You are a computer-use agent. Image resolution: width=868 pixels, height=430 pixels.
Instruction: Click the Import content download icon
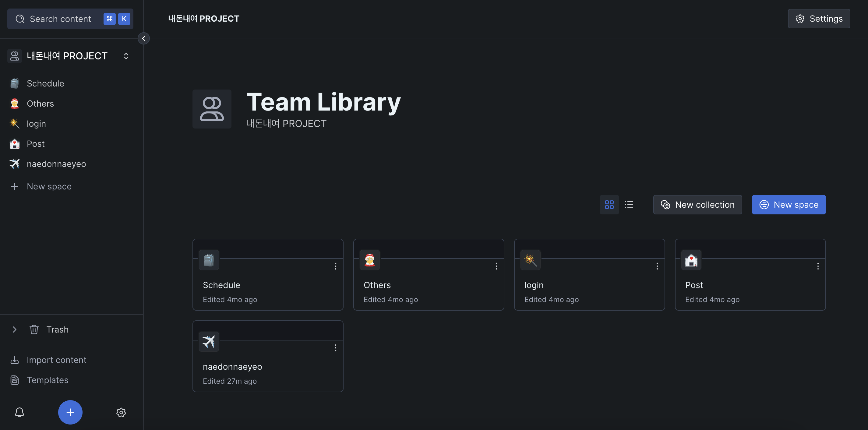[x=15, y=360]
